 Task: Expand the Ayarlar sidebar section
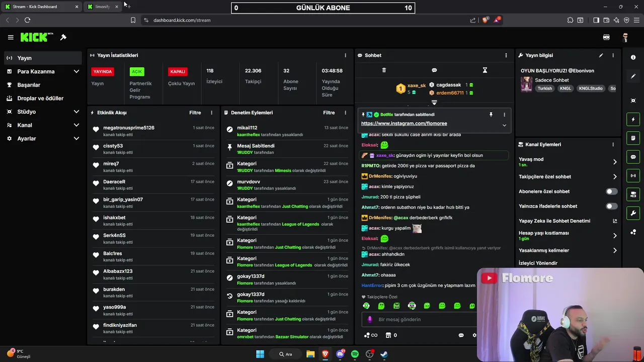76,138
